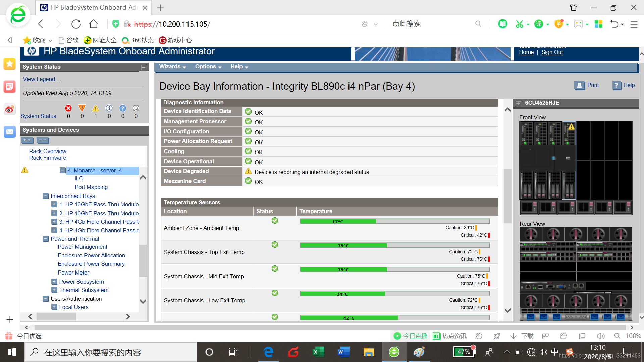Click the warning icon on Front View panel
Image resolution: width=644 pixels, height=362 pixels.
point(570,127)
